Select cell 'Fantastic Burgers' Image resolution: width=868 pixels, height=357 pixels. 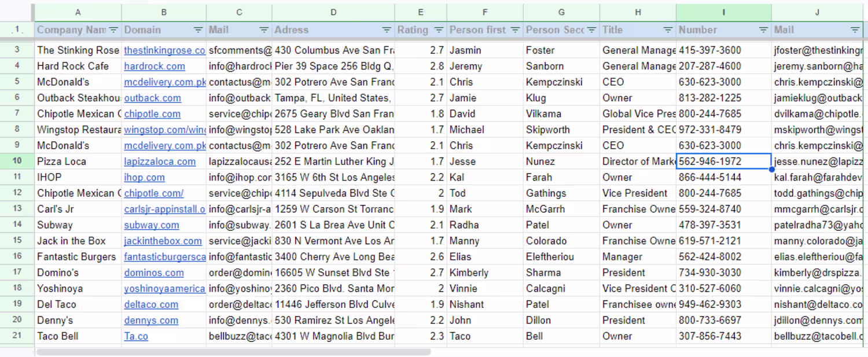tap(78, 257)
